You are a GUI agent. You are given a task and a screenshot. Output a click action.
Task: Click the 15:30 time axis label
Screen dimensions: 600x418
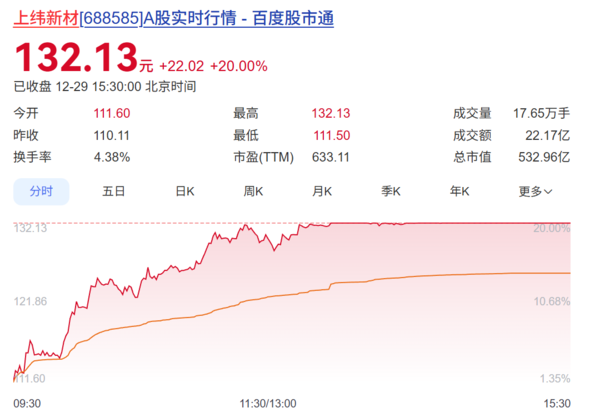557,403
